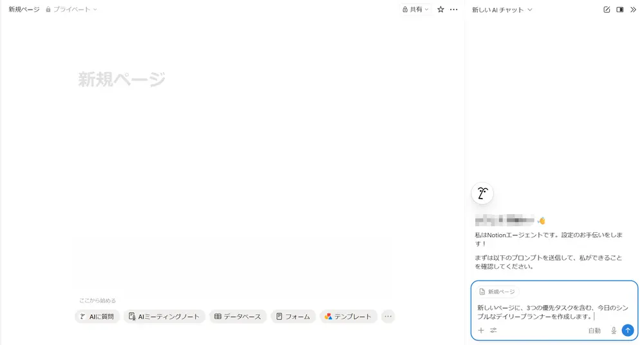Click the 新規ページ context chip in chat input
The width and height of the screenshot is (644, 345).
click(497, 291)
